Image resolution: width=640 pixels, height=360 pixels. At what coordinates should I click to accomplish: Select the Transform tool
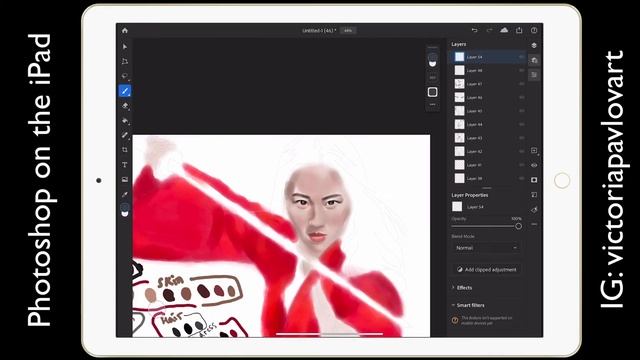pos(125,61)
